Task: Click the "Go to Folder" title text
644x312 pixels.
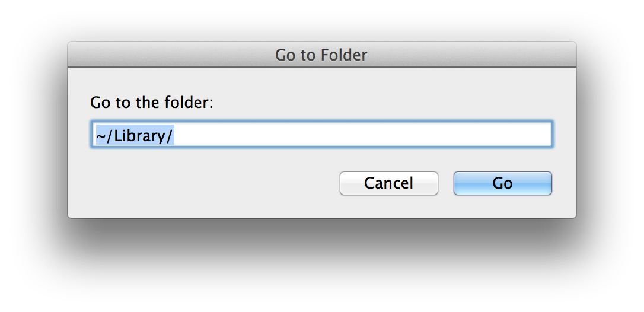Action: [x=321, y=55]
